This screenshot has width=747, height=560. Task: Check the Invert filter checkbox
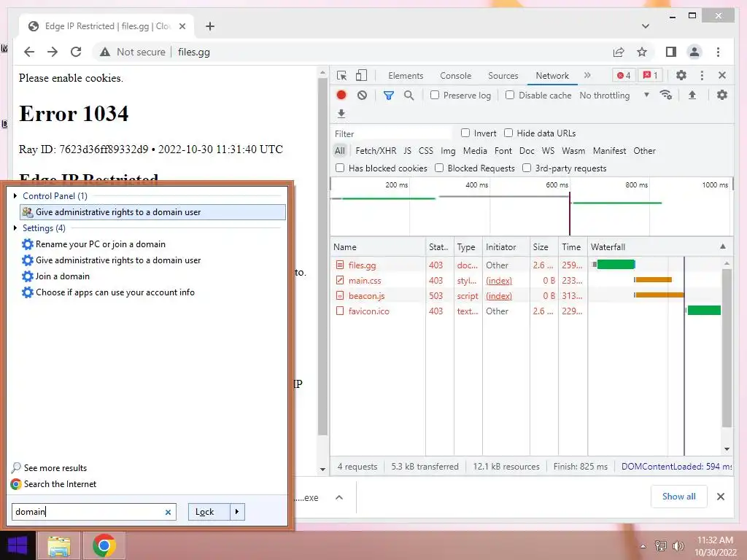coord(465,133)
